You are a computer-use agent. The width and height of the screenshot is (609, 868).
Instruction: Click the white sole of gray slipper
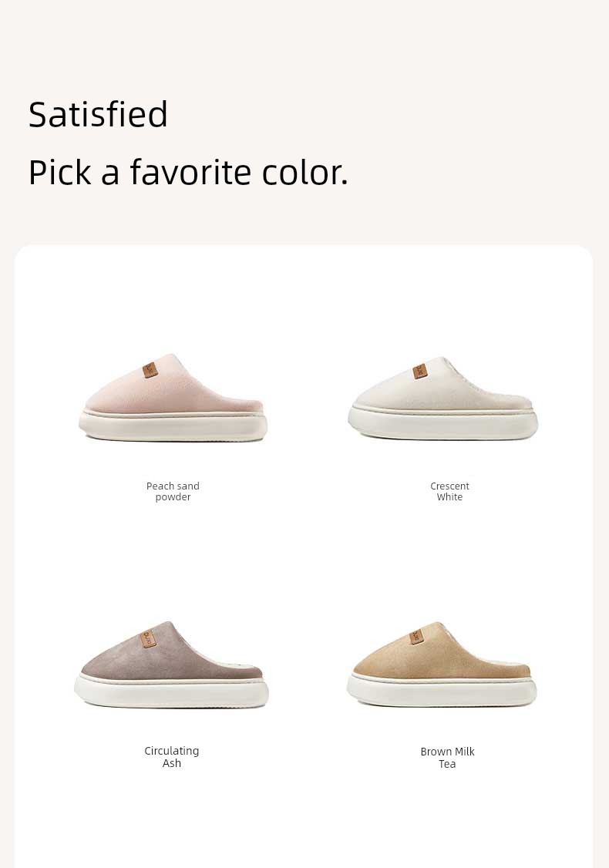tap(172, 692)
